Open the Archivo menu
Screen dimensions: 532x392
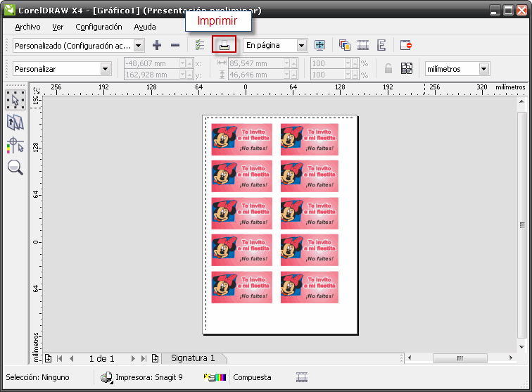pos(28,27)
